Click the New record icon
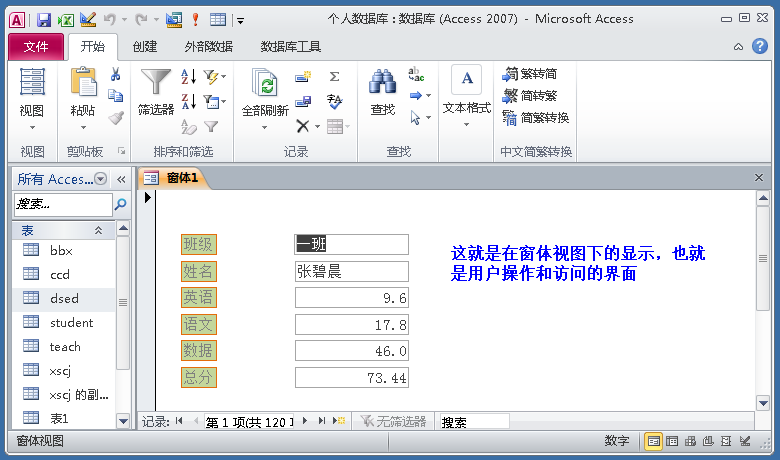The height and width of the screenshot is (460, 780). point(303,77)
